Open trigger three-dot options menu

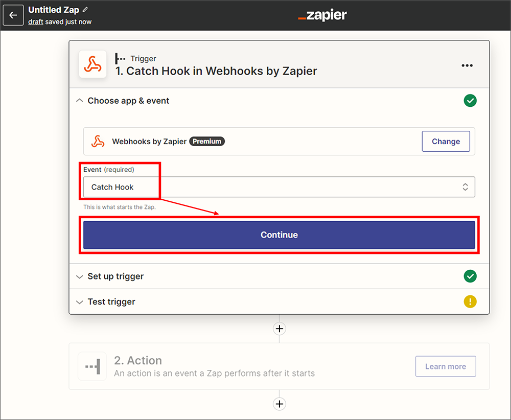point(467,65)
